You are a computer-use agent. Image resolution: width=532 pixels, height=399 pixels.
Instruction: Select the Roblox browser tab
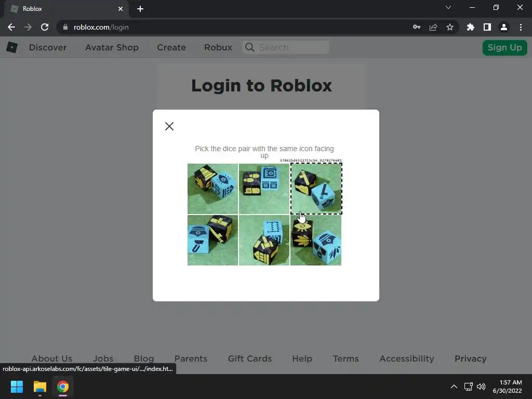click(66, 9)
